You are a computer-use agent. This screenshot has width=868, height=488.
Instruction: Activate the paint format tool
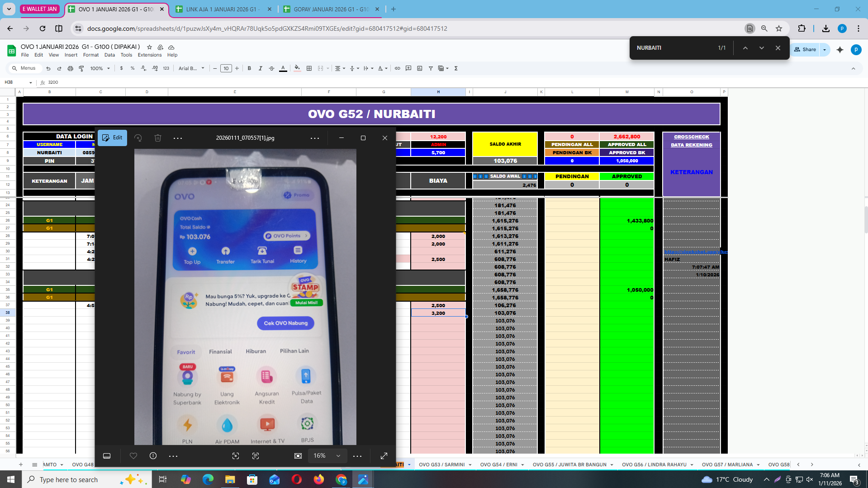click(81, 68)
